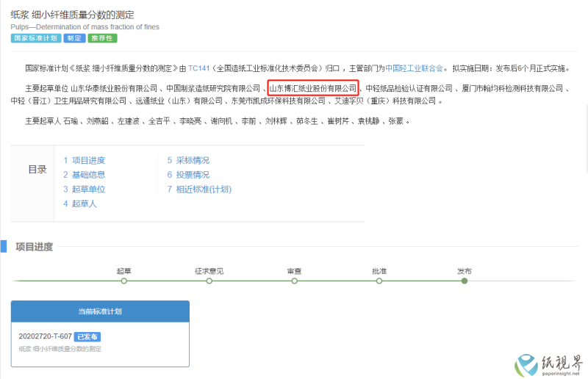Select the 审查 progress stage marker
The width and height of the screenshot is (588, 379).
[x=295, y=281]
